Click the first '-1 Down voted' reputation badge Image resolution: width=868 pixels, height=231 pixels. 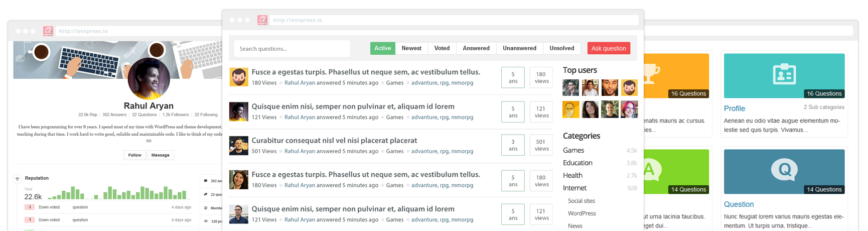click(x=30, y=207)
